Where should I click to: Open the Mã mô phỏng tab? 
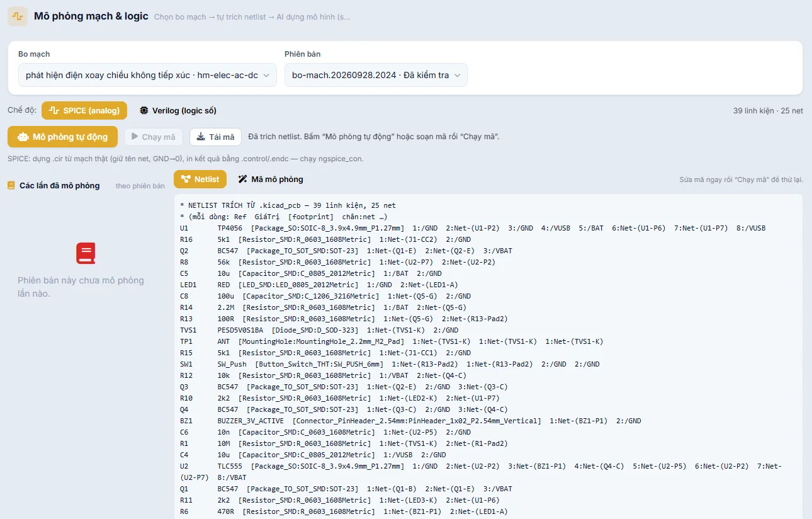[x=270, y=180]
